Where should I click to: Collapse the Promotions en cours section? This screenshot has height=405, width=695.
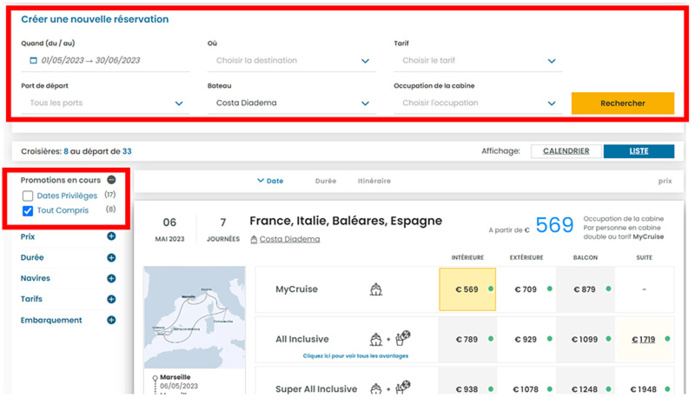(x=111, y=180)
